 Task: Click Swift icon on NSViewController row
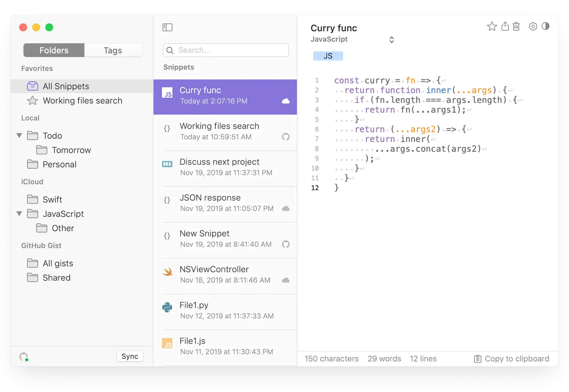click(x=167, y=272)
